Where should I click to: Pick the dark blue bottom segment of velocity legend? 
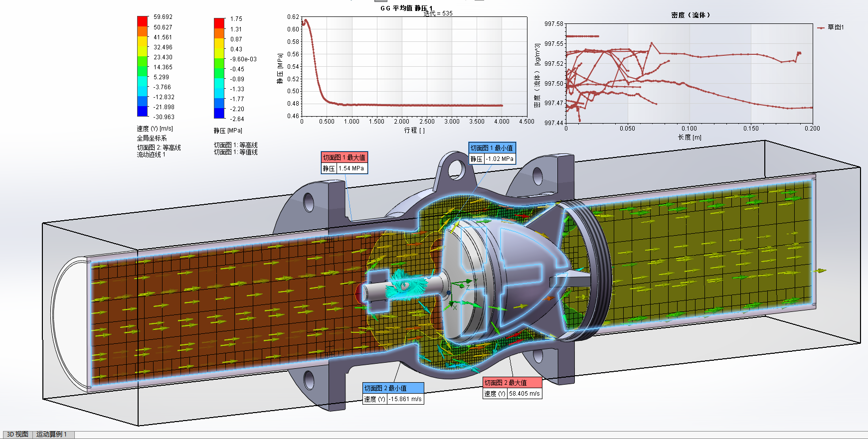pyautogui.click(x=143, y=111)
